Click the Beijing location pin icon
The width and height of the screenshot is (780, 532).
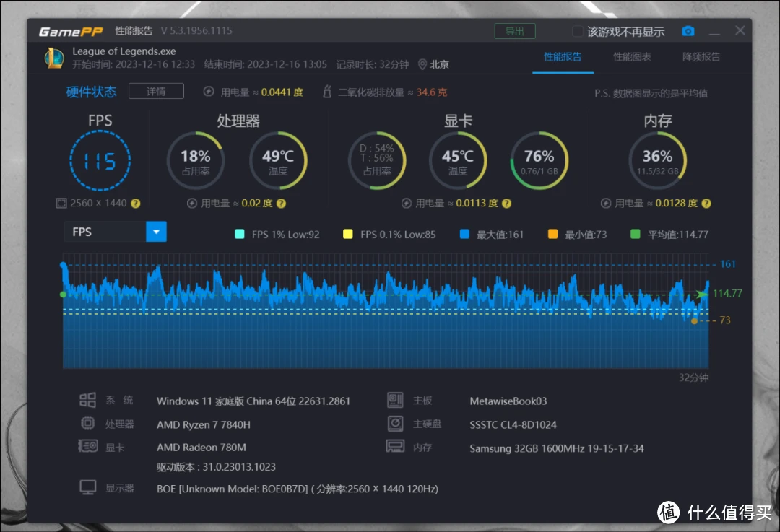coord(422,64)
